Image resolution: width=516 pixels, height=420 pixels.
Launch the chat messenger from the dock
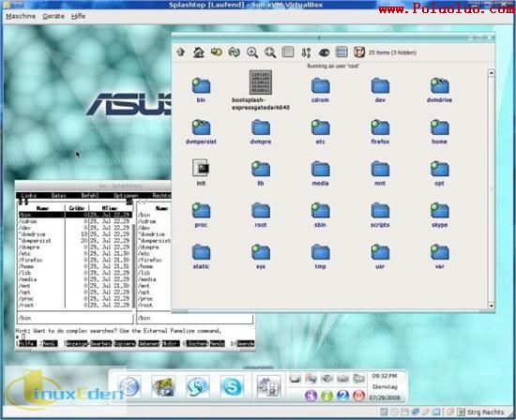pos(198,386)
